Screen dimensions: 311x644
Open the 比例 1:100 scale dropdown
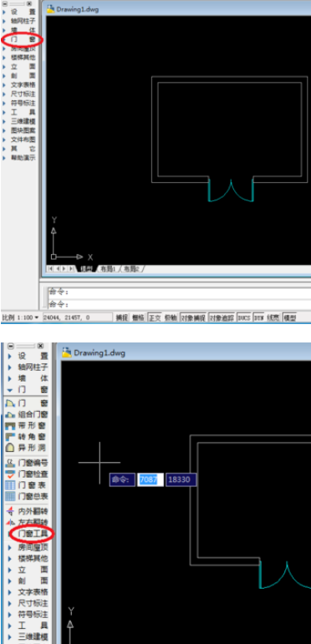click(x=21, y=317)
